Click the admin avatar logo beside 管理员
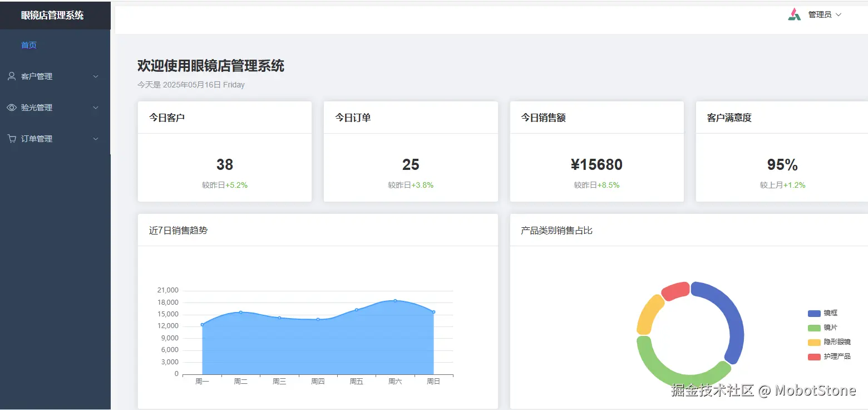 pyautogui.click(x=794, y=14)
